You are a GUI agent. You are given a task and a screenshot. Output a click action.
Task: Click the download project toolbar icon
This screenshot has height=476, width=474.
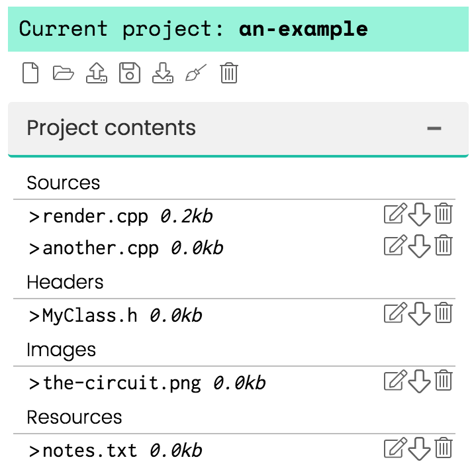163,73
